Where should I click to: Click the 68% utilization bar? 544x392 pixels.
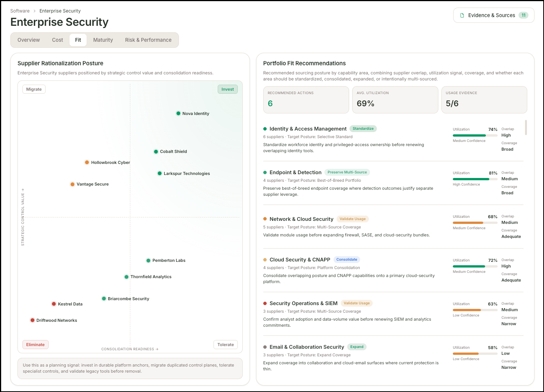[x=475, y=223]
